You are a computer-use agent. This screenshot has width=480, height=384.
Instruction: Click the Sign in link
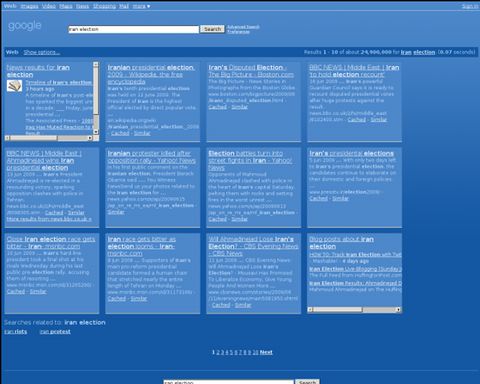coord(470,6)
